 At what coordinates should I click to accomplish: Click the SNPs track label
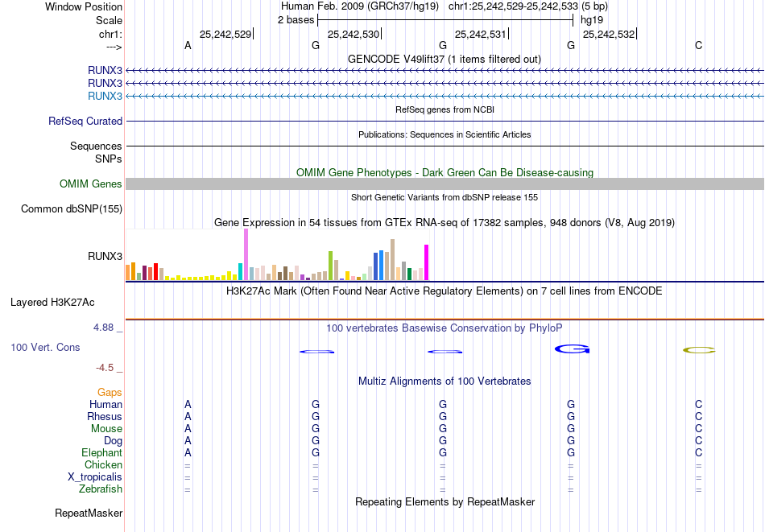tap(109, 159)
